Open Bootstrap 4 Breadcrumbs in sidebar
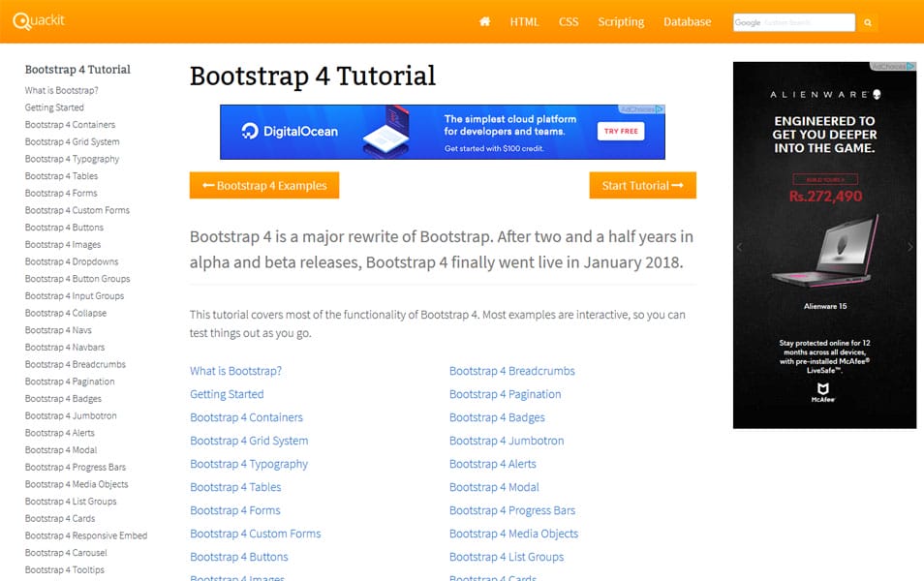The height and width of the screenshot is (581, 924). (x=75, y=363)
